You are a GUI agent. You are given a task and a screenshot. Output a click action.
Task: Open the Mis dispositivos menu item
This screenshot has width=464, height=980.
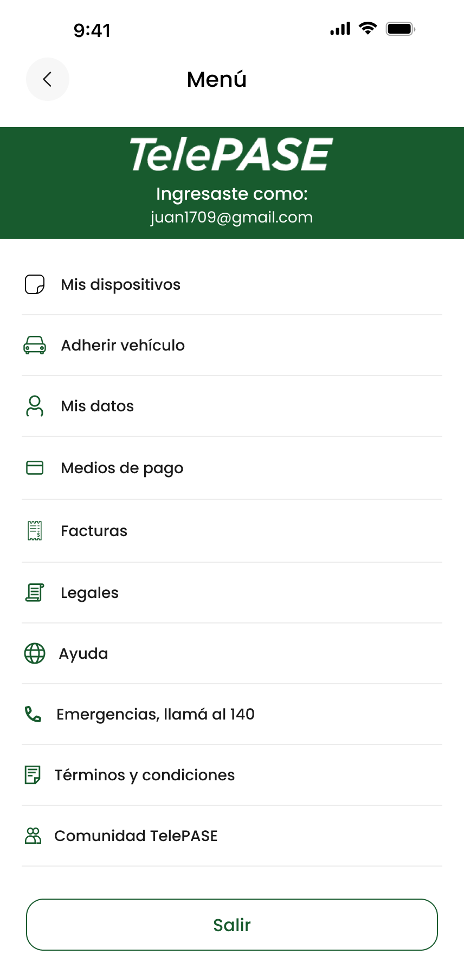pos(121,284)
